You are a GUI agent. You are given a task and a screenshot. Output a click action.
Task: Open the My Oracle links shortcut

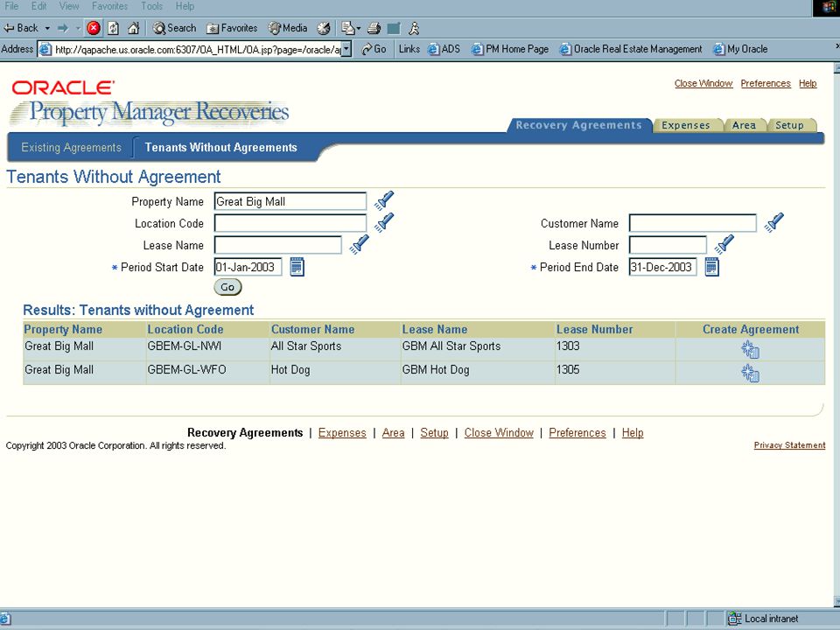[740, 49]
